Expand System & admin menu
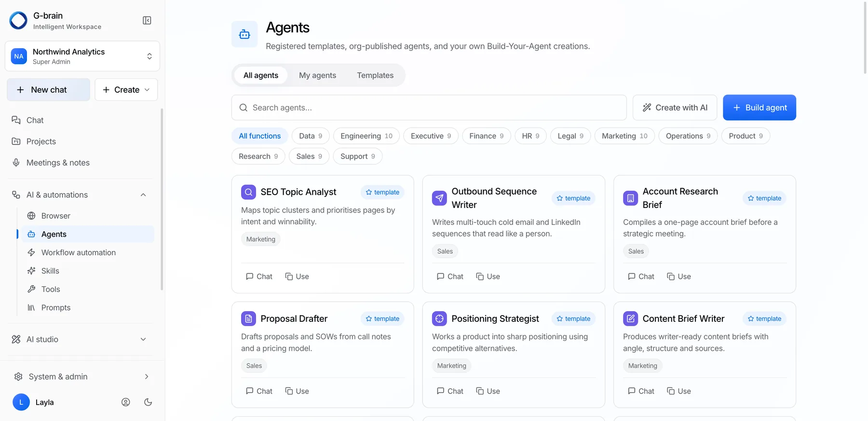Image resolution: width=868 pixels, height=421 pixels. [82, 377]
